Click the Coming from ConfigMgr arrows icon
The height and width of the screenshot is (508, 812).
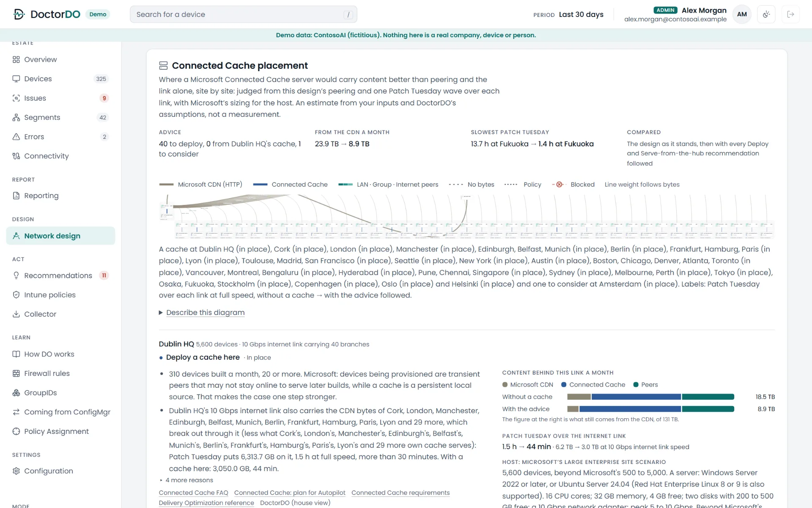tap(16, 412)
